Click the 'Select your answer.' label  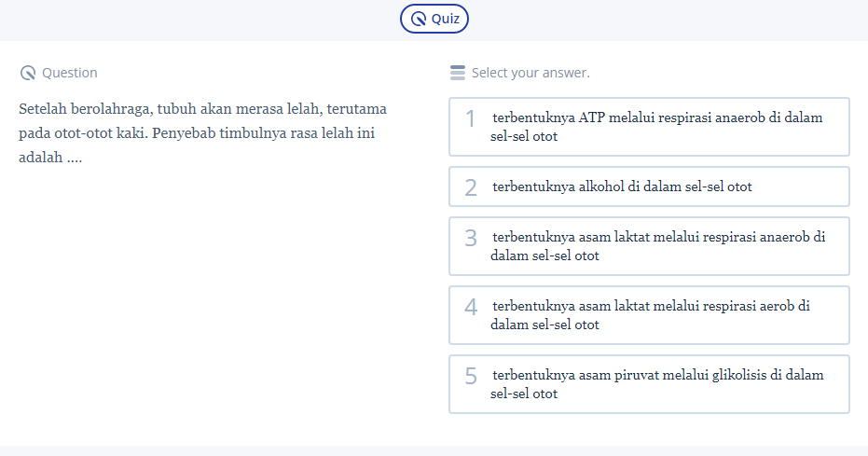(x=530, y=73)
